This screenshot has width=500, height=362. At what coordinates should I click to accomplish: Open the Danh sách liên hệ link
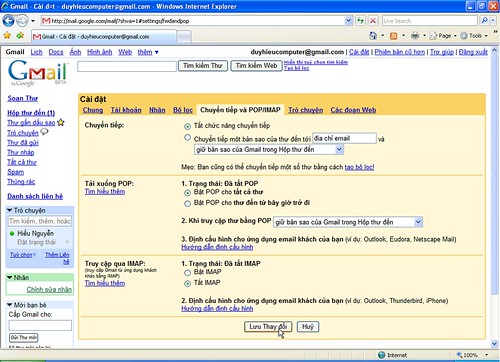coord(35,196)
